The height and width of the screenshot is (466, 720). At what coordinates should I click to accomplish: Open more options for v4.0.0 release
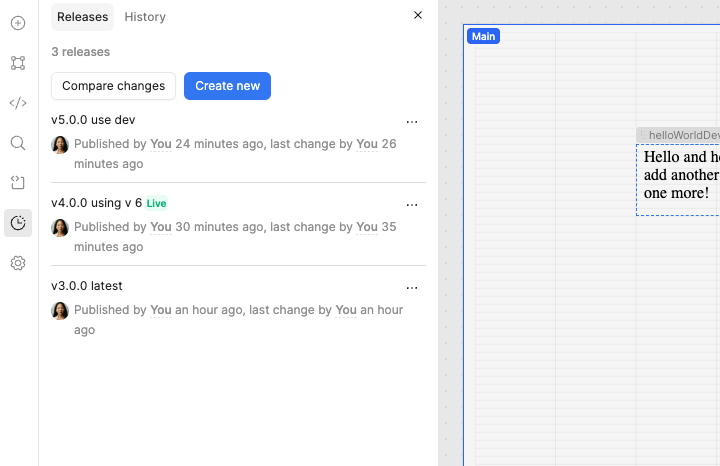click(412, 205)
